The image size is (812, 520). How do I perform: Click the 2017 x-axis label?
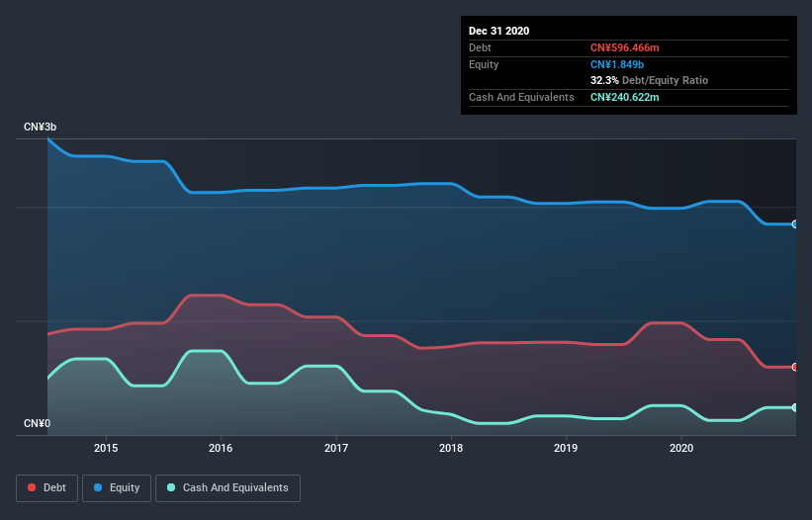336,448
